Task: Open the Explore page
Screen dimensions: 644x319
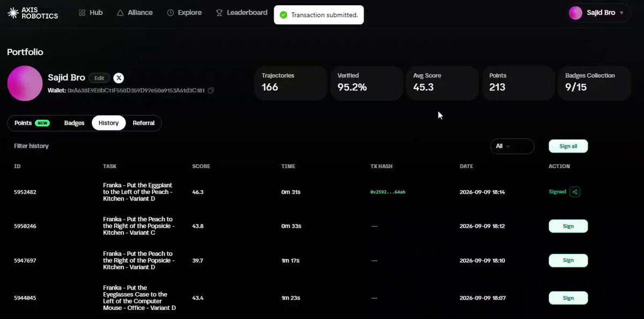Action: tap(185, 12)
